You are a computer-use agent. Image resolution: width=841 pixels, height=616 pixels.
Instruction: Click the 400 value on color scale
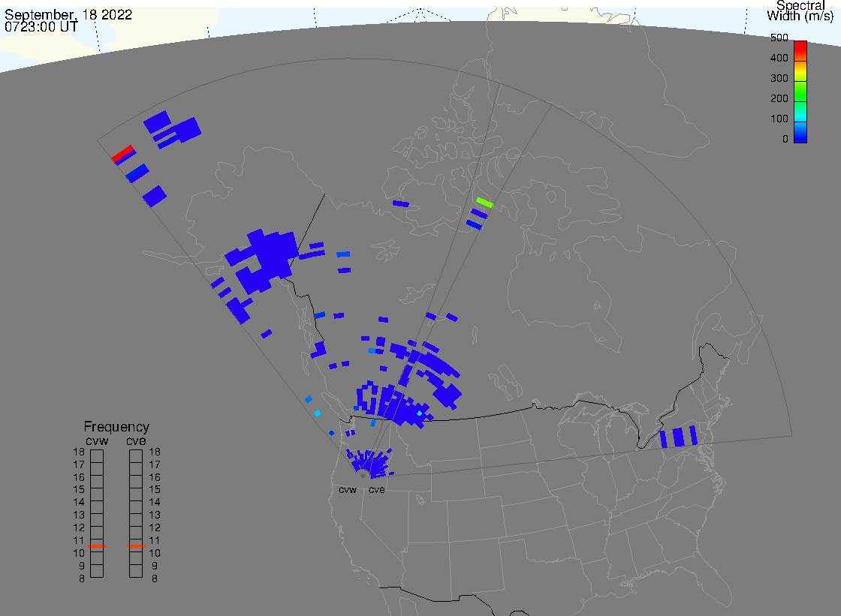(779, 58)
